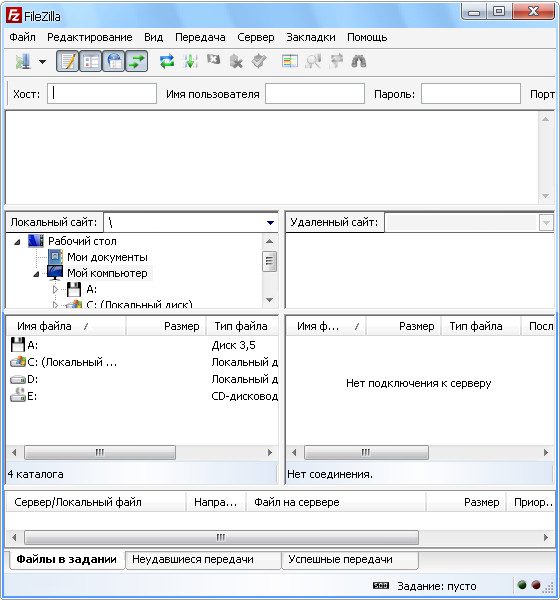Sort remote list by Имя ф… column
Image resolution: width=560 pixels, height=600 pixels.
(x=326, y=326)
